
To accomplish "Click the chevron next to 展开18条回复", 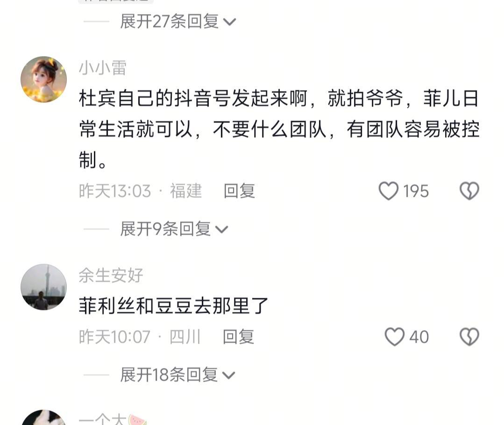I will coord(228,375).
